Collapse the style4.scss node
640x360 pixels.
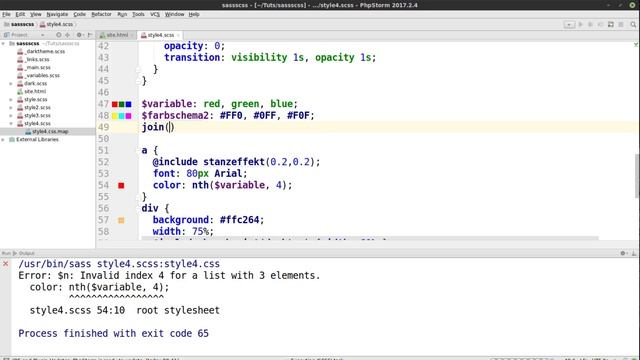coord(11,123)
